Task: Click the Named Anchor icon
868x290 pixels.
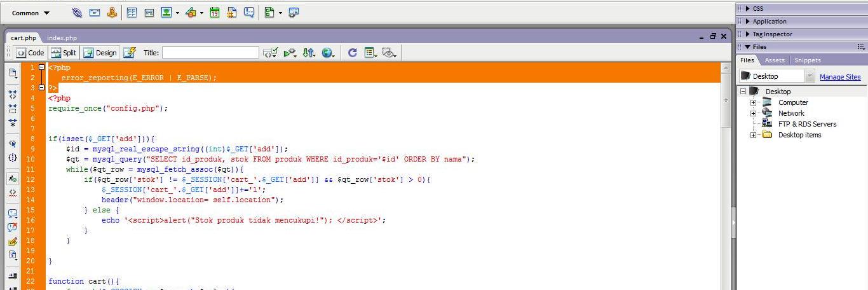Action: pyautogui.click(x=112, y=13)
